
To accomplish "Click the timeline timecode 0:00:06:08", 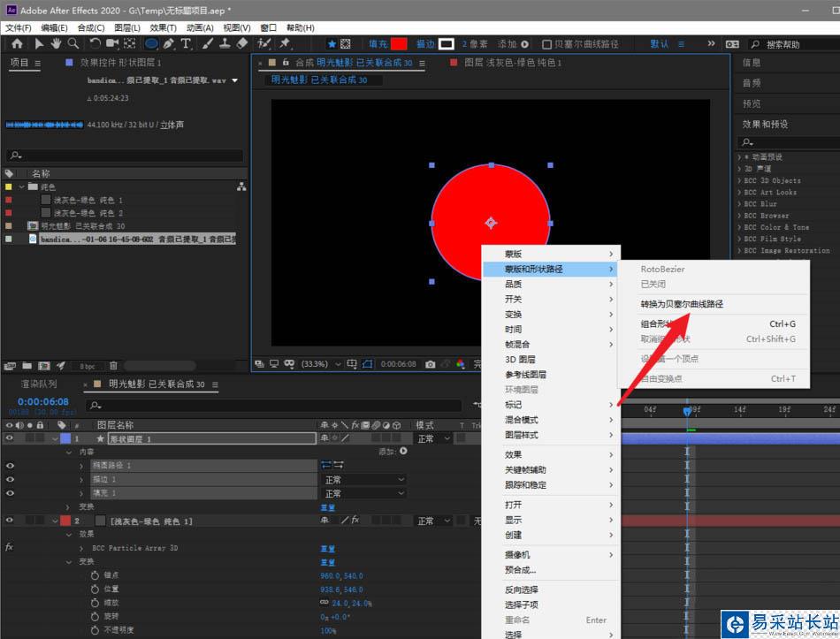I will coord(42,402).
